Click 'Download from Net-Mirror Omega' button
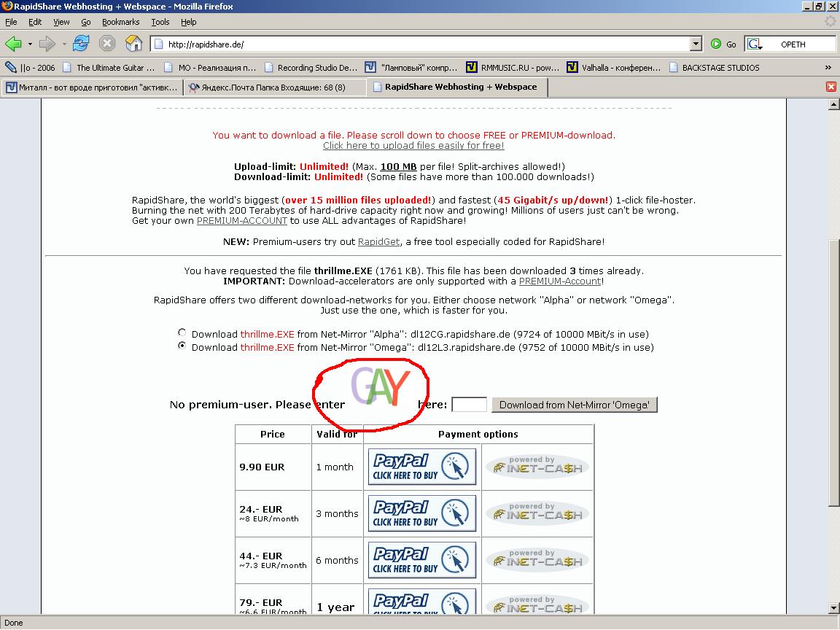This screenshot has height=630, width=840. click(575, 405)
